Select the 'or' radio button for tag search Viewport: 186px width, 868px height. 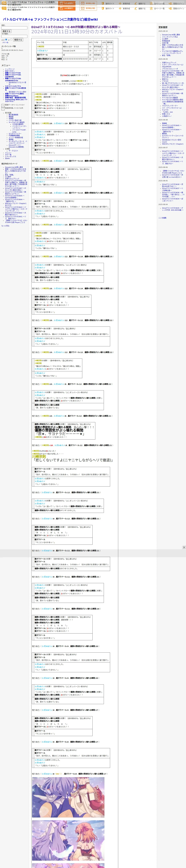point(11,40)
